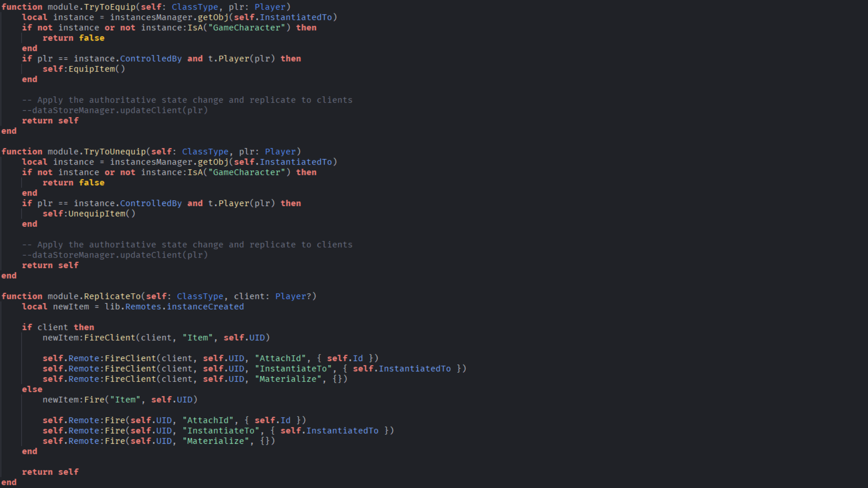The image size is (868, 488).
Task: Click the ControlledBy property in the TryToEquip function
Action: pos(151,59)
